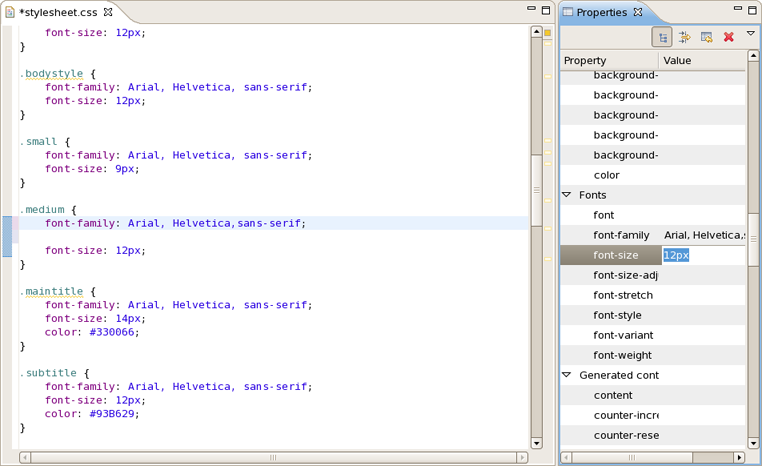Click the editor vertical scrollbar down arrow

tap(537, 443)
